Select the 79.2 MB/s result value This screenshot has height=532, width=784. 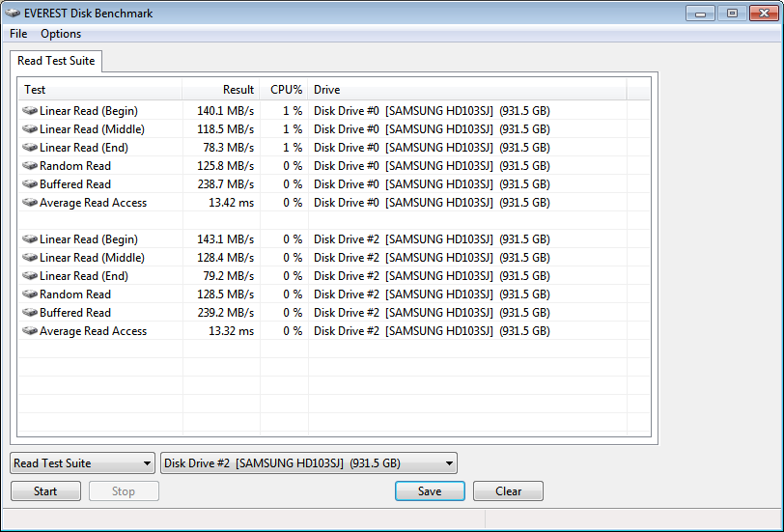point(229,275)
